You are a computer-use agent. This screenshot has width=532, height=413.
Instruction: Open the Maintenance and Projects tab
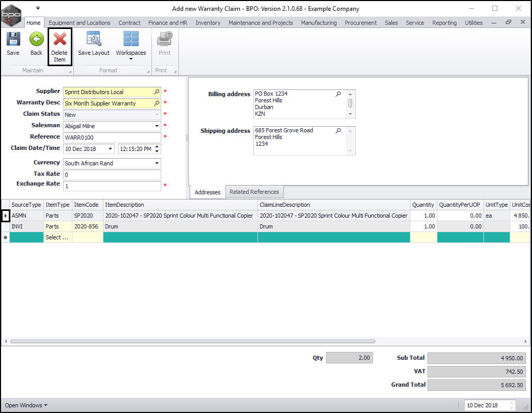click(x=261, y=23)
